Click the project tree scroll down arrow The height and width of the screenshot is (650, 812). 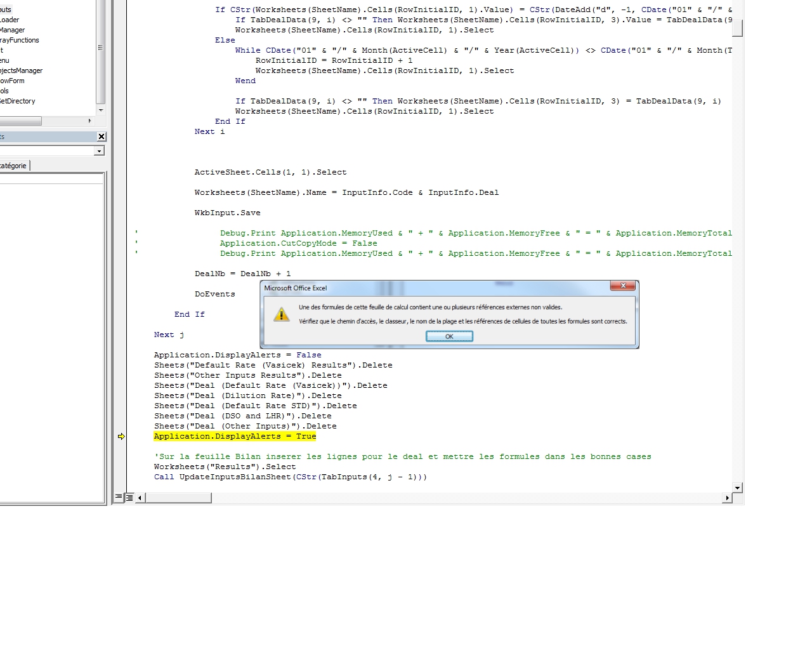coord(101,110)
